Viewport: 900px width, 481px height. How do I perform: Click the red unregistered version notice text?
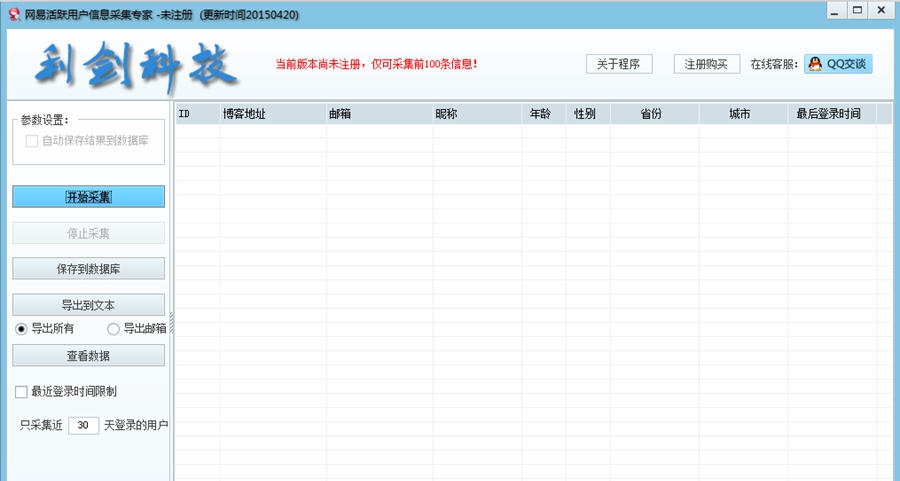377,64
